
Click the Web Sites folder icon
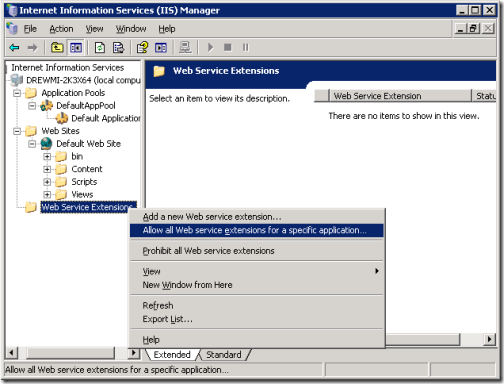click(31, 131)
